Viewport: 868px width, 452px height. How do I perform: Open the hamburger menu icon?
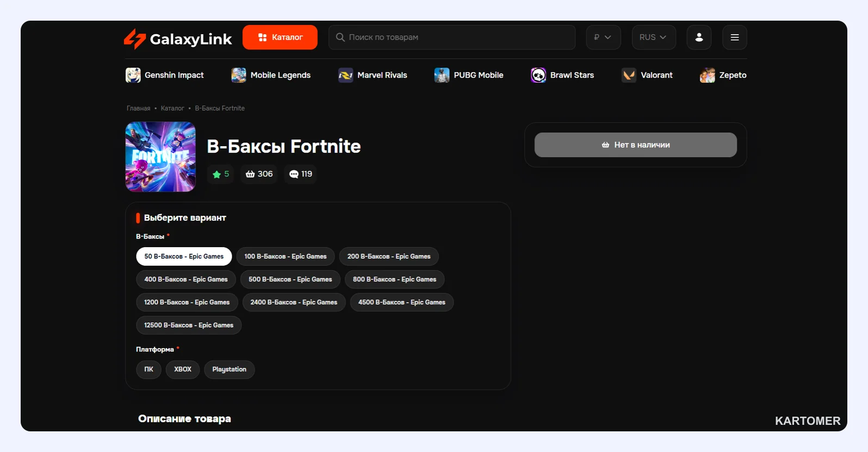coord(735,37)
